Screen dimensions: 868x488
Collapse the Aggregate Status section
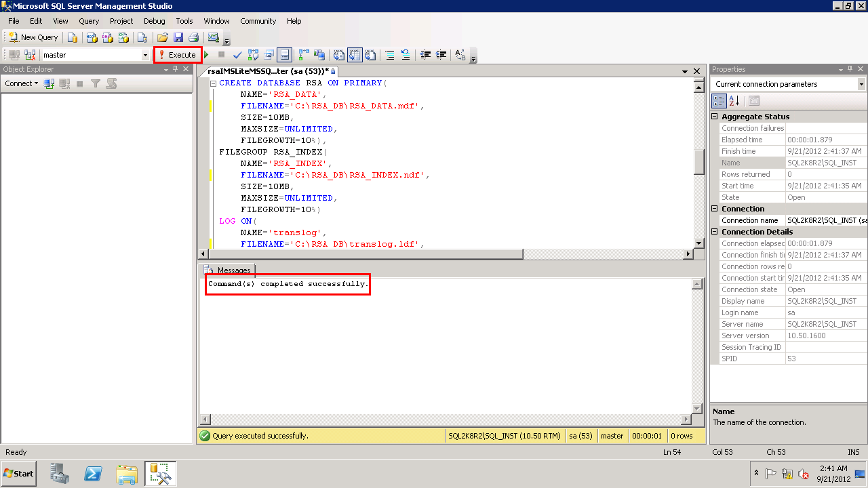point(715,117)
